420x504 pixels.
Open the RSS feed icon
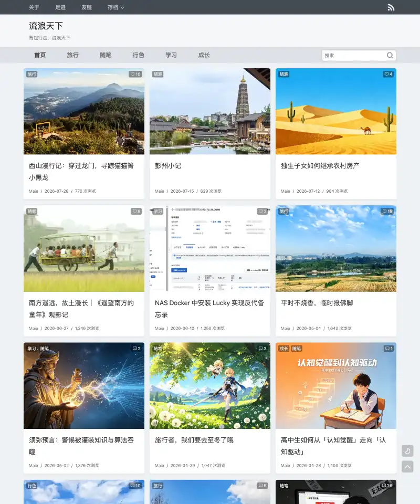[391, 7]
